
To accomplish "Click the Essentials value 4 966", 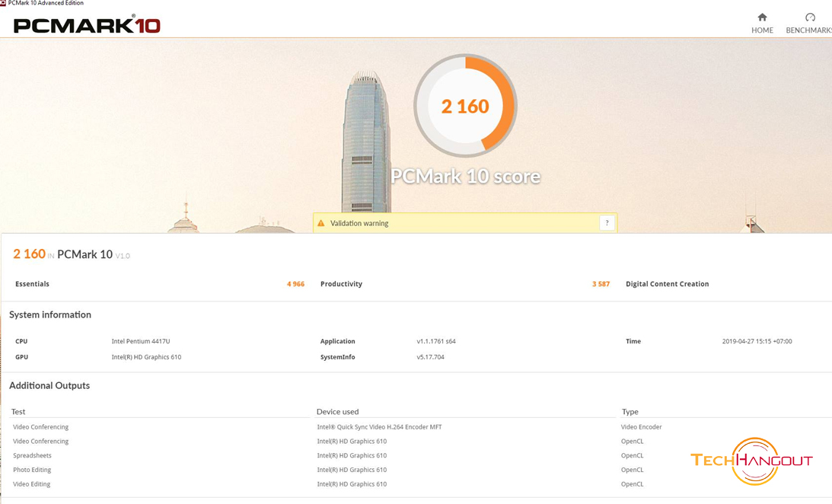I will click(295, 284).
